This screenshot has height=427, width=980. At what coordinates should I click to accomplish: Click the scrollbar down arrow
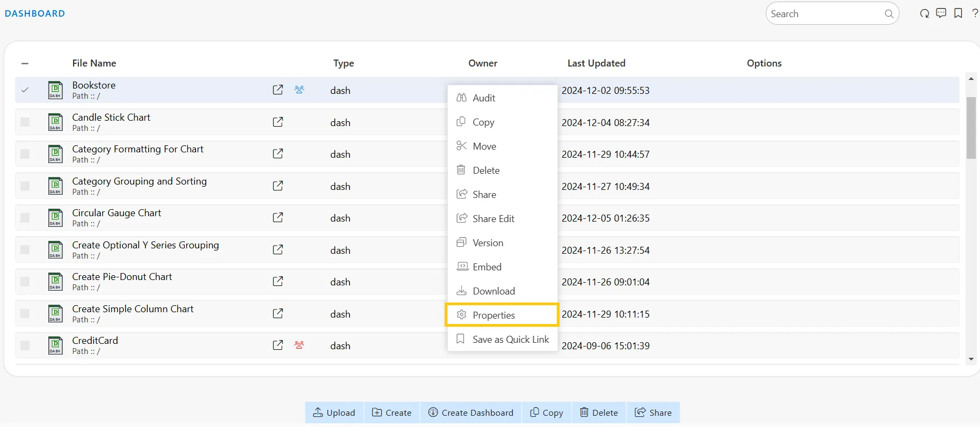pos(971,359)
